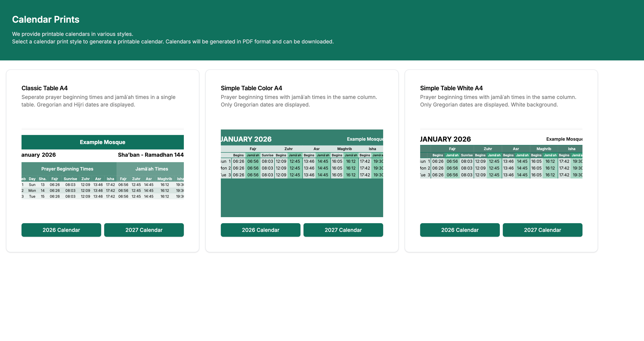The height and width of the screenshot is (341, 644).
Task: Click JANUARY 2026 heading in white preview
Action: [445, 139]
